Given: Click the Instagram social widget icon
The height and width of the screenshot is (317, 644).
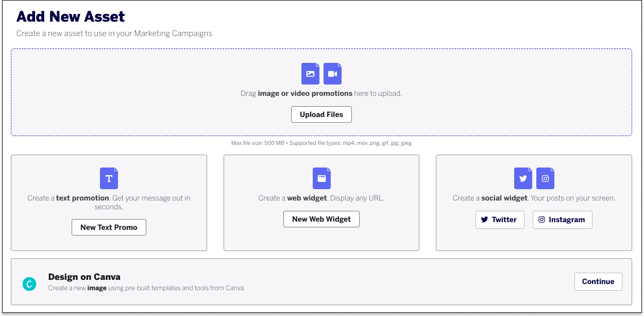Looking at the screenshot, I should pyautogui.click(x=545, y=178).
